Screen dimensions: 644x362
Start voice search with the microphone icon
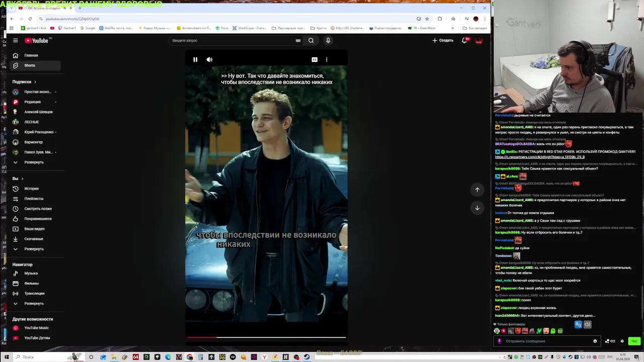(x=328, y=41)
